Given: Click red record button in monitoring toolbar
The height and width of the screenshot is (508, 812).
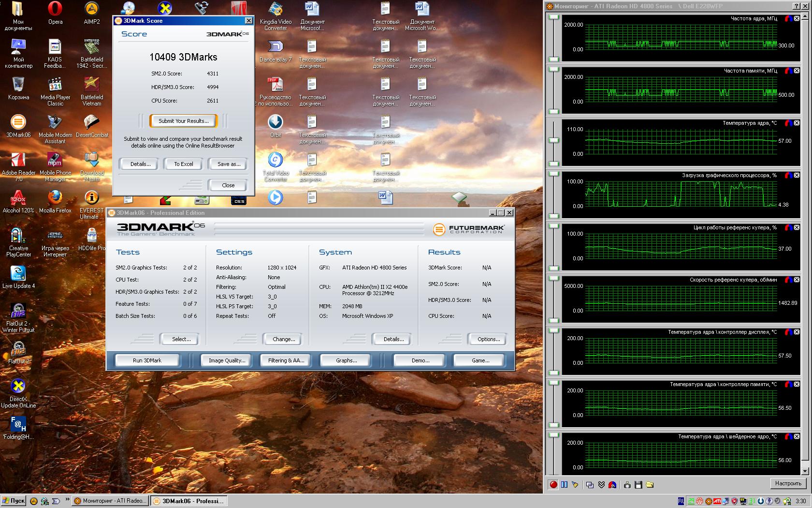Looking at the screenshot, I should (553, 484).
